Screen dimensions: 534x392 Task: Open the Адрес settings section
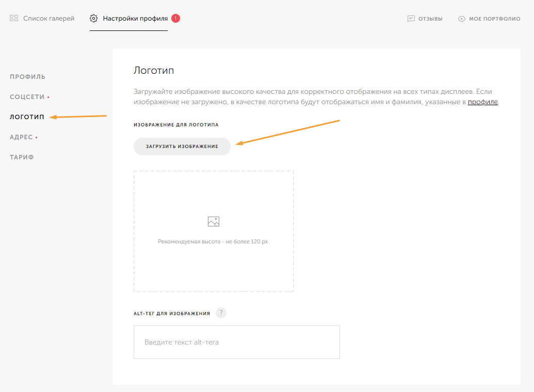[21, 137]
